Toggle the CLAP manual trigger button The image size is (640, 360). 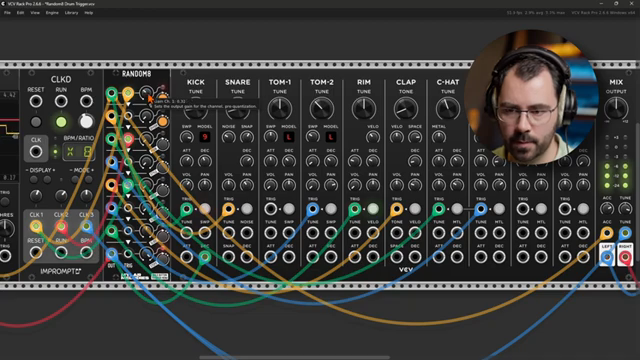point(415,209)
